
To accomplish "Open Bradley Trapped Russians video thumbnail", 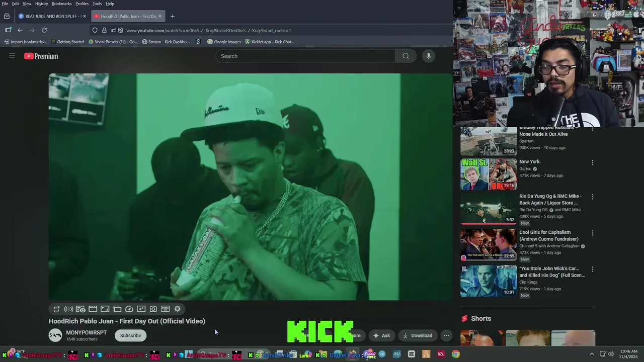I will 489,141.
